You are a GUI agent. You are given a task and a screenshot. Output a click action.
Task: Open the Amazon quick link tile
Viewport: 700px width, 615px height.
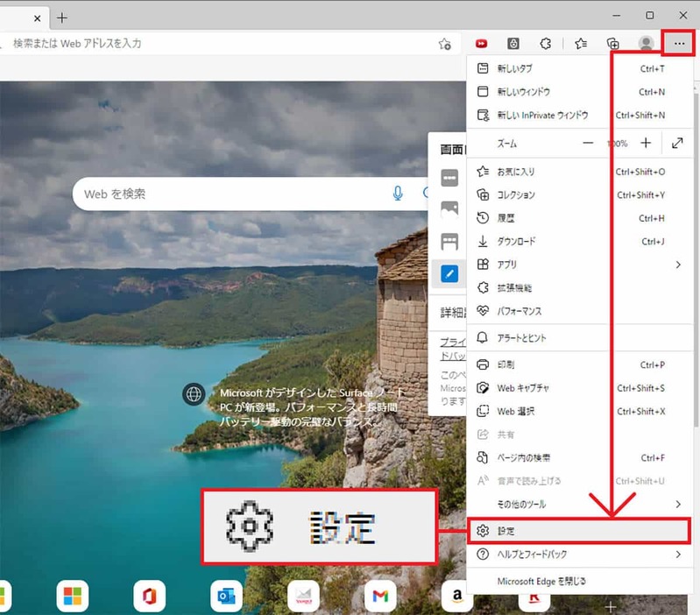pyautogui.click(x=456, y=596)
